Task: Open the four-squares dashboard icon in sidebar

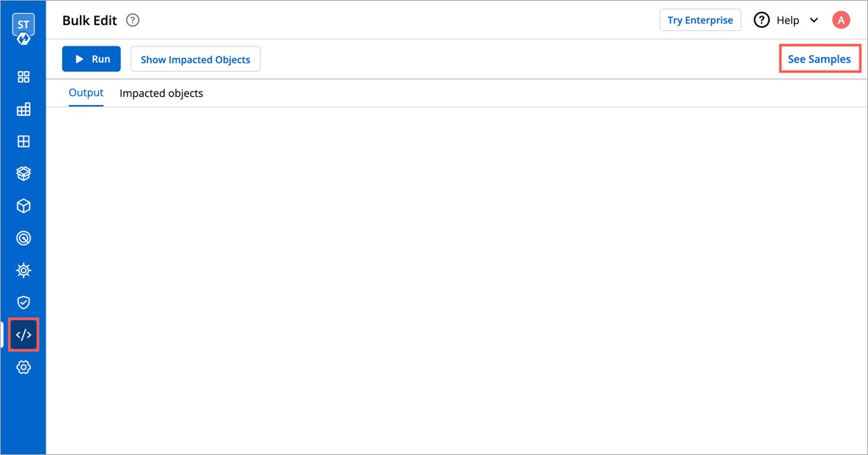Action: click(23, 77)
